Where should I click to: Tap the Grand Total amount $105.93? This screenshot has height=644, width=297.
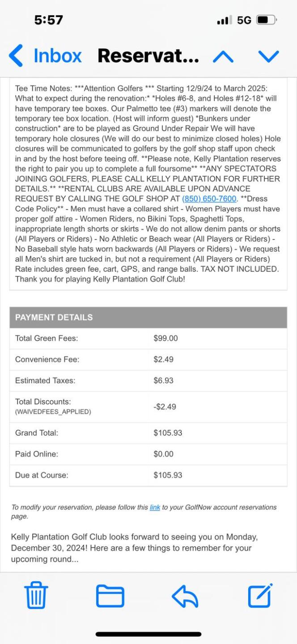tap(168, 433)
